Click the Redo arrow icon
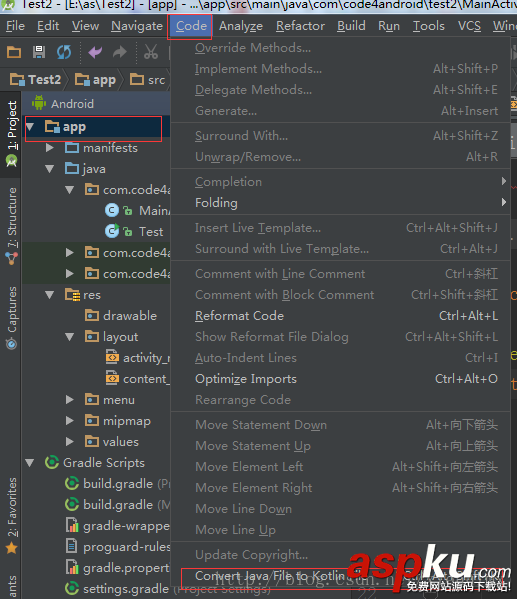 (x=120, y=52)
